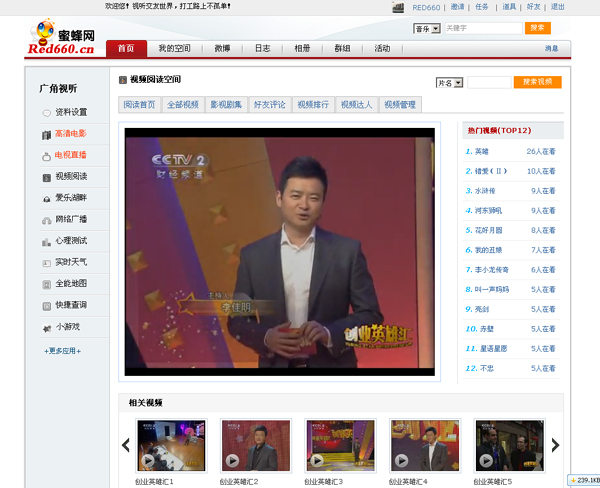Play the 创业英雄汇4 thumbnail play icon
600x488 pixels.
401,460
